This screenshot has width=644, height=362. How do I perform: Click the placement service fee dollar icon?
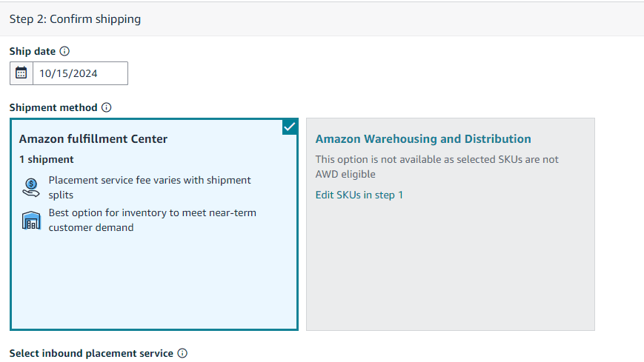[30, 187]
